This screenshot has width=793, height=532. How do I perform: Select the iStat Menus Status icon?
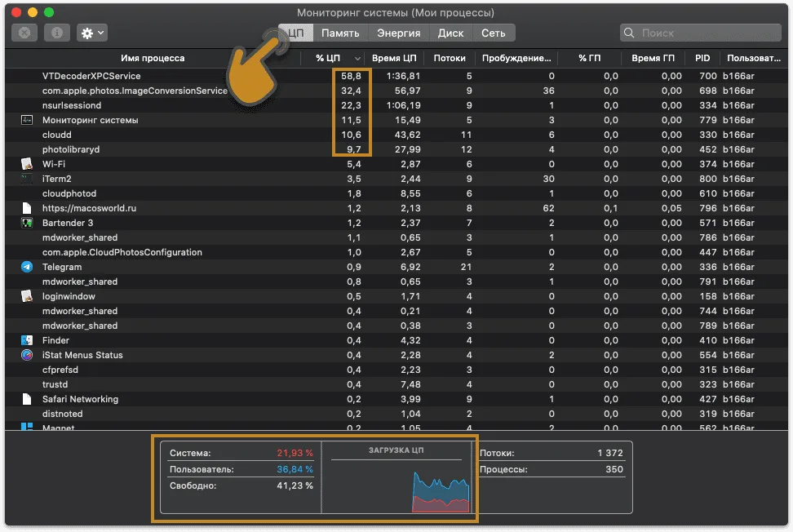click(x=27, y=355)
